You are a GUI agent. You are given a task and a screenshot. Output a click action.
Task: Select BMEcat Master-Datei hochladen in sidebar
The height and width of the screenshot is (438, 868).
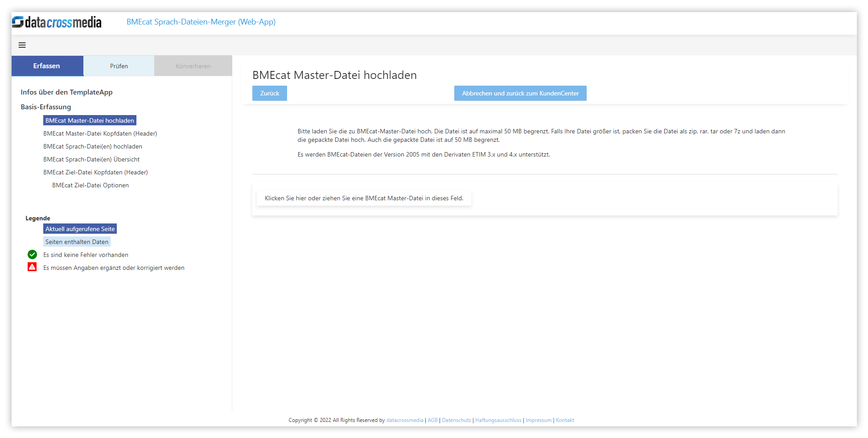click(90, 120)
